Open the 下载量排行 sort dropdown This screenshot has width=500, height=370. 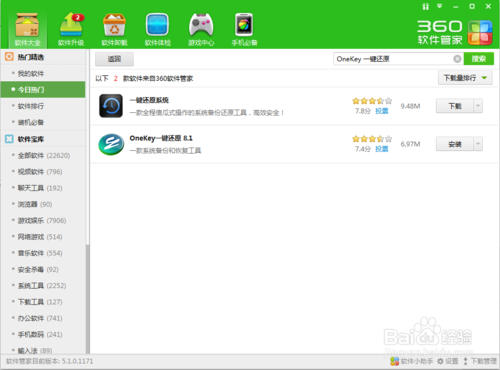465,78
